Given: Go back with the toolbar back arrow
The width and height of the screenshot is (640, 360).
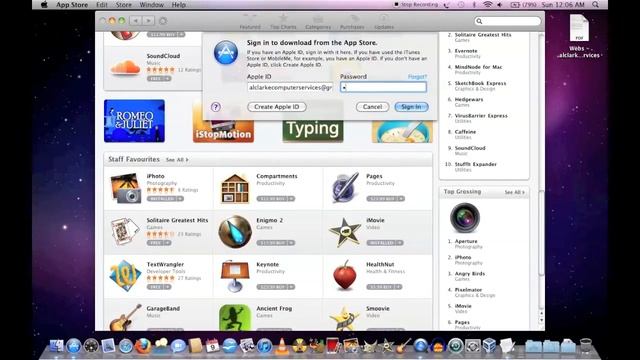Looking at the screenshot, I should click(x=136, y=20).
